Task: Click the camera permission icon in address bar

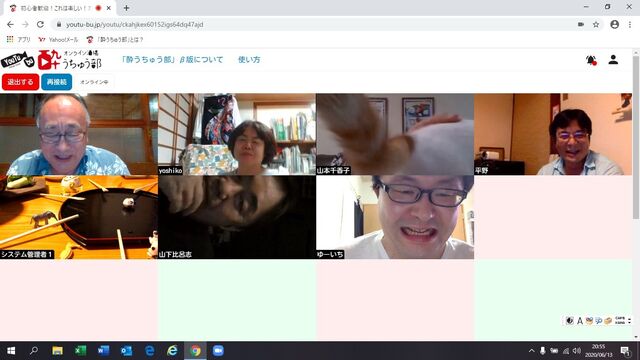Action: point(581,24)
